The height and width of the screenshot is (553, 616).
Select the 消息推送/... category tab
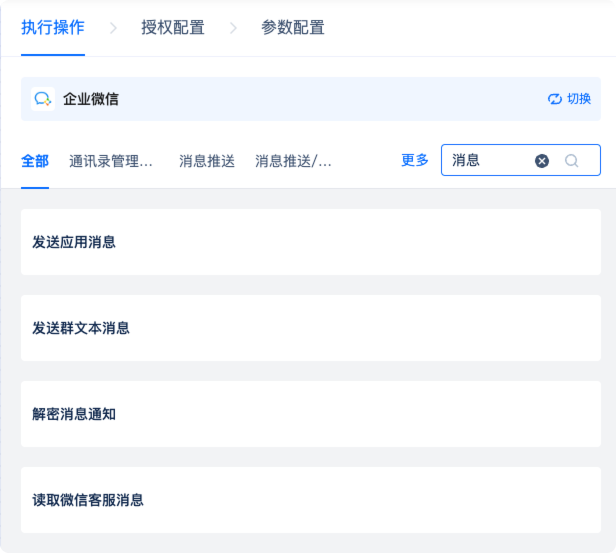tap(293, 161)
